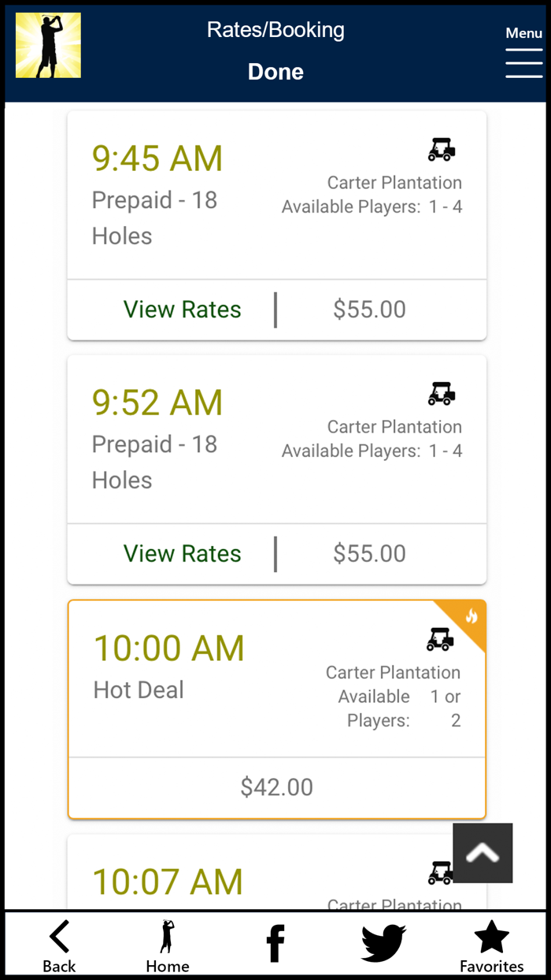Image resolution: width=551 pixels, height=980 pixels.
Task: Open the Twitter icon in bottom bar
Action: [383, 941]
